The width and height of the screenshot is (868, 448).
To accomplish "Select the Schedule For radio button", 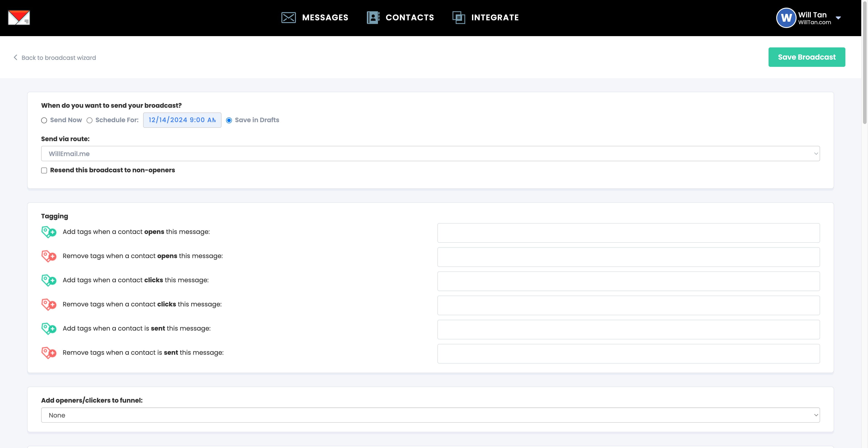I will coord(90,121).
